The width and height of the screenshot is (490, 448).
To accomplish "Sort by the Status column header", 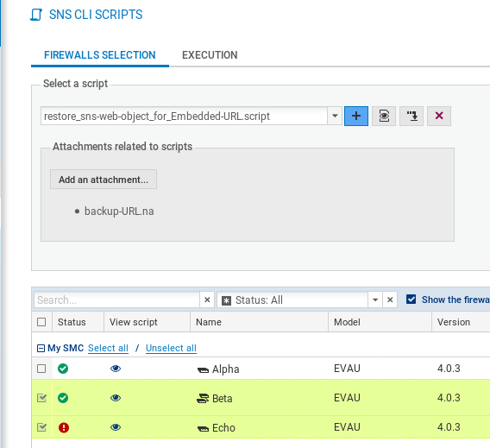I will [78, 322].
